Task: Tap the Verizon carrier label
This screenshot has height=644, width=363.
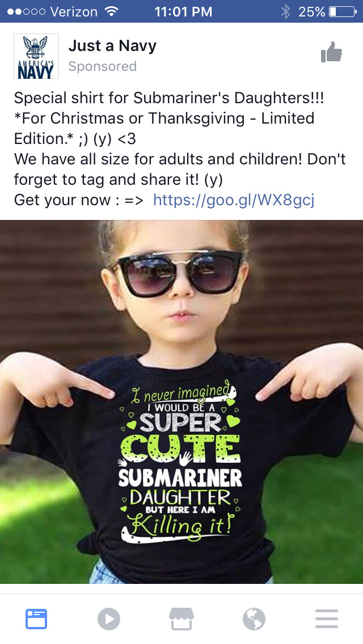Action: [74, 11]
